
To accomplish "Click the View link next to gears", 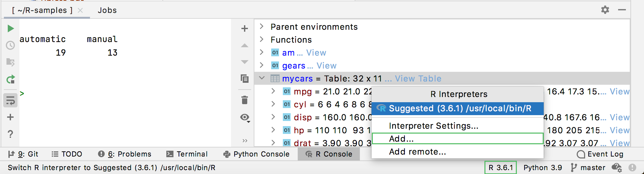I will [327, 66].
